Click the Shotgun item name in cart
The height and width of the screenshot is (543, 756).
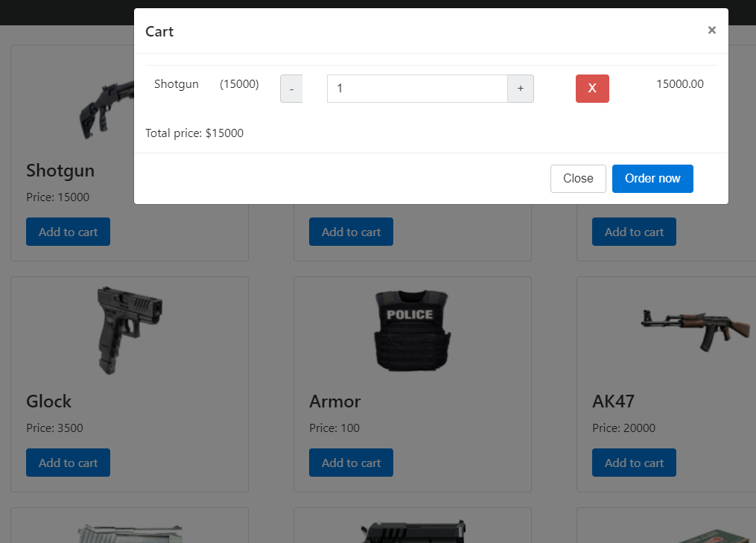(177, 84)
